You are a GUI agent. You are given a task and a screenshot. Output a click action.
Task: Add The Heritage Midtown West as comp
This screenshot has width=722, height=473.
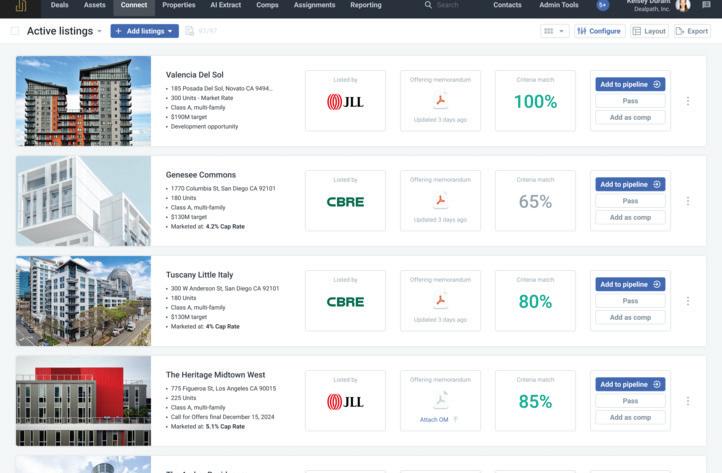click(630, 417)
